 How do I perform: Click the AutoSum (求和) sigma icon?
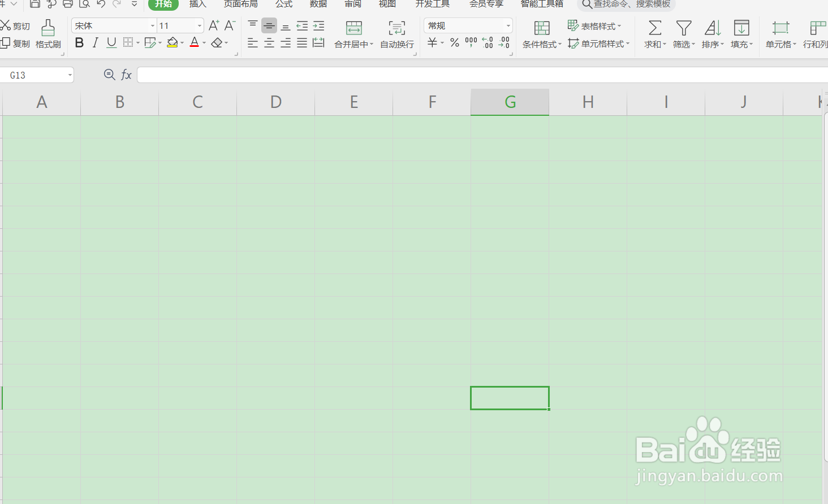(x=655, y=28)
